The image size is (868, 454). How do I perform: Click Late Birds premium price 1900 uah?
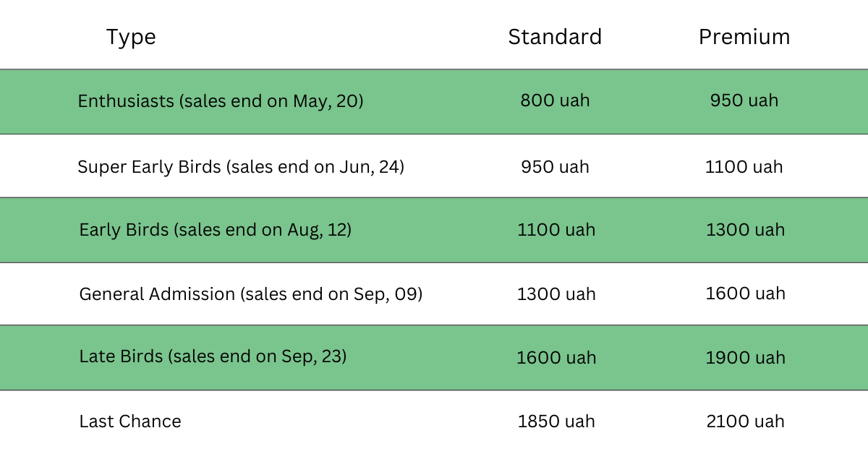tap(745, 358)
